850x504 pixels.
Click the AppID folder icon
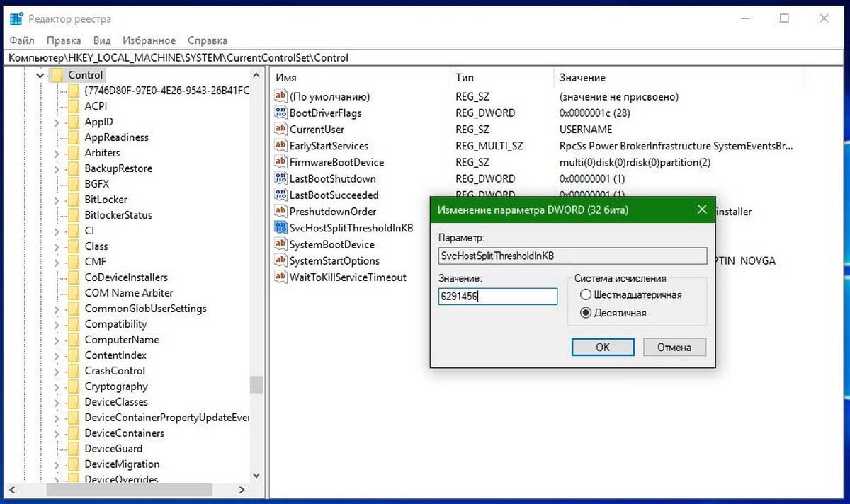click(72, 122)
